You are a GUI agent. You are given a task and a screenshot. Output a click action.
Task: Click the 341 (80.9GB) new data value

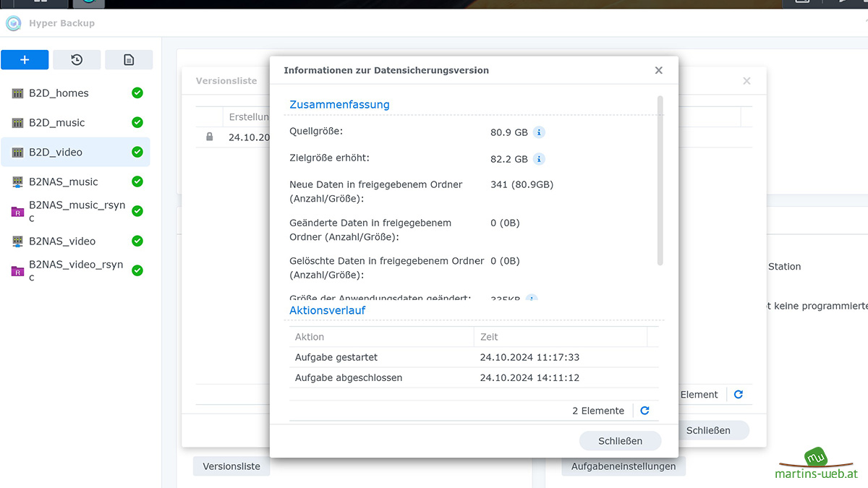point(522,184)
